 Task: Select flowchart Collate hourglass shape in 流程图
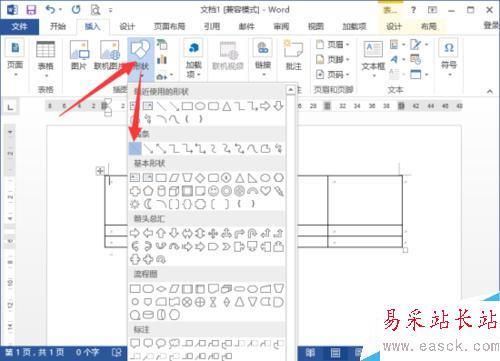click(213, 302)
